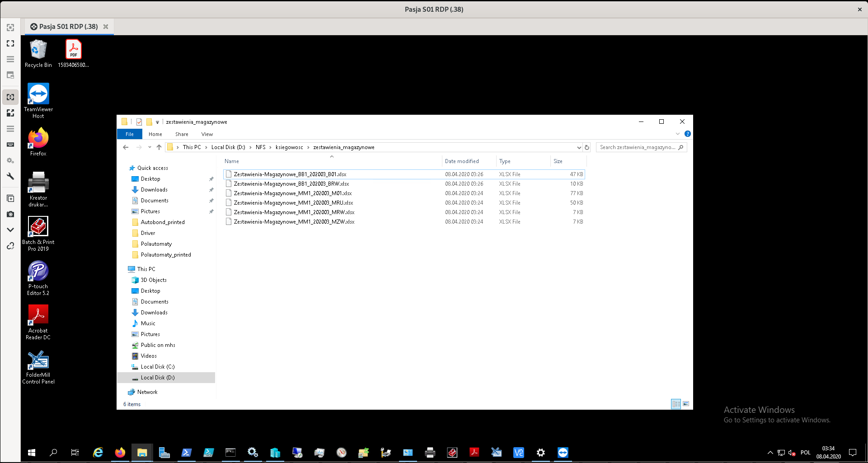This screenshot has height=463, width=868.
Task: Open Polautomaty_printed in sidebar
Action: (x=166, y=255)
